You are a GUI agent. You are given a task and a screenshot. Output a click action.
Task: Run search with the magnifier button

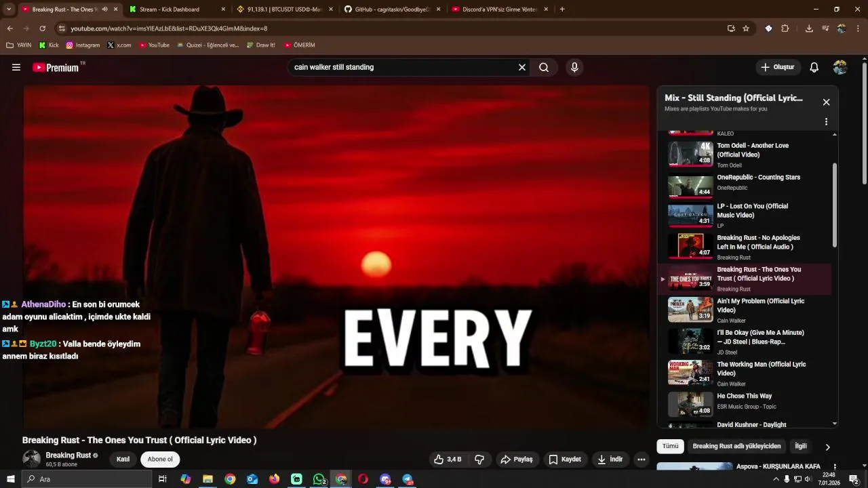(544, 67)
